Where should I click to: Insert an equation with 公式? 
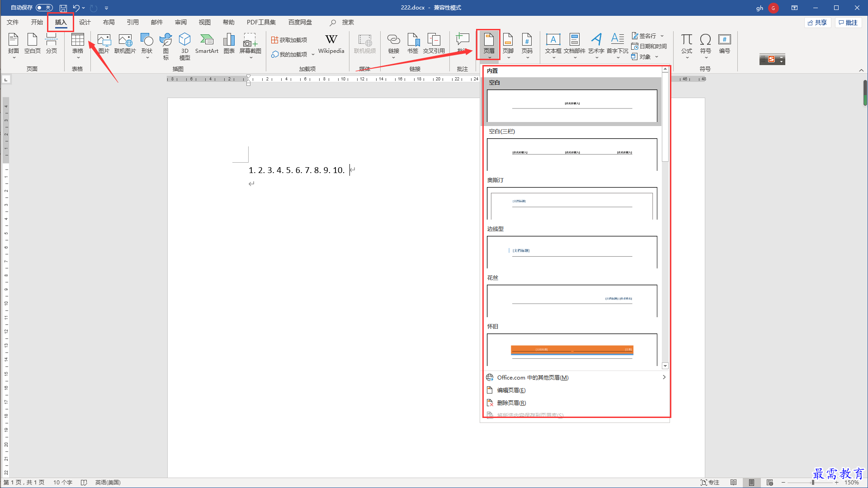687,46
